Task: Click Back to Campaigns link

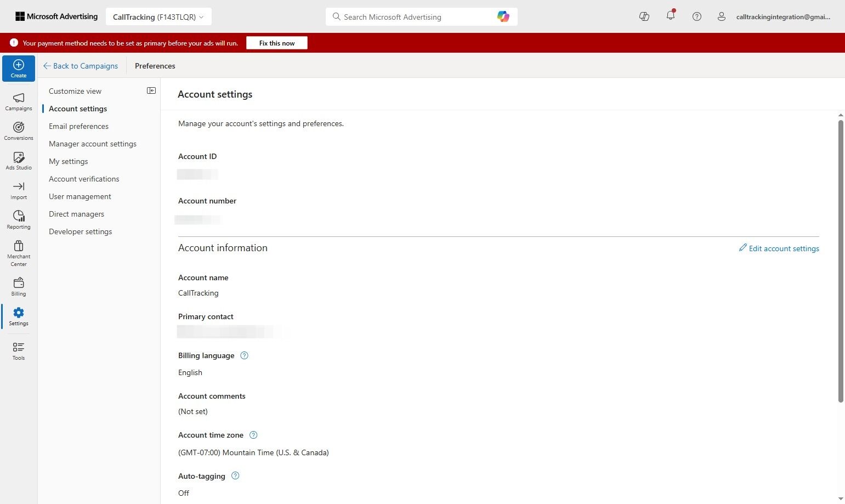Action: tap(81, 66)
